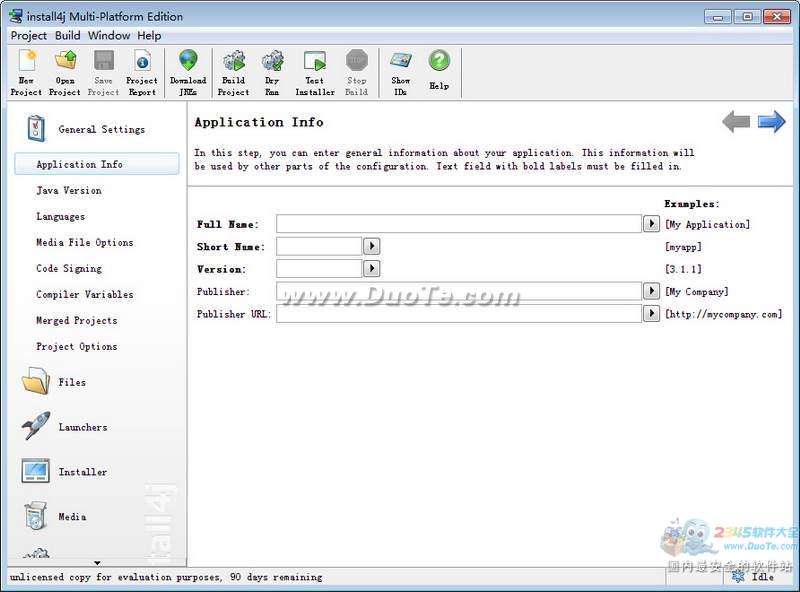Select Application Info in the sidebar
The width and height of the screenshot is (800, 592).
[x=97, y=164]
